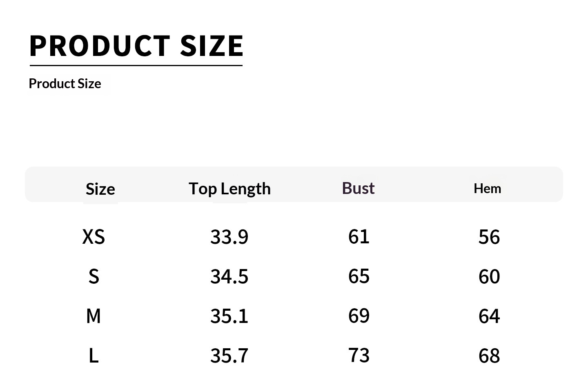Select the L size row label
This screenshot has height=385, width=588.
94,356
